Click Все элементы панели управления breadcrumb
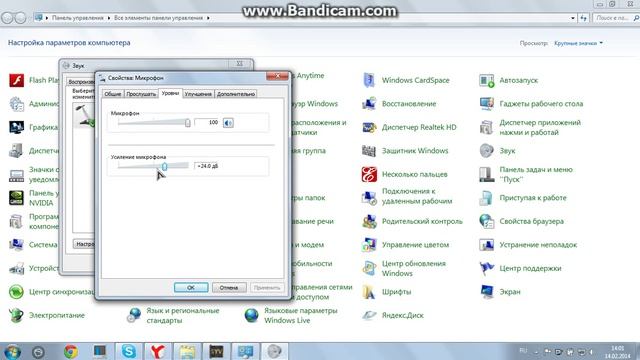 coord(158,18)
